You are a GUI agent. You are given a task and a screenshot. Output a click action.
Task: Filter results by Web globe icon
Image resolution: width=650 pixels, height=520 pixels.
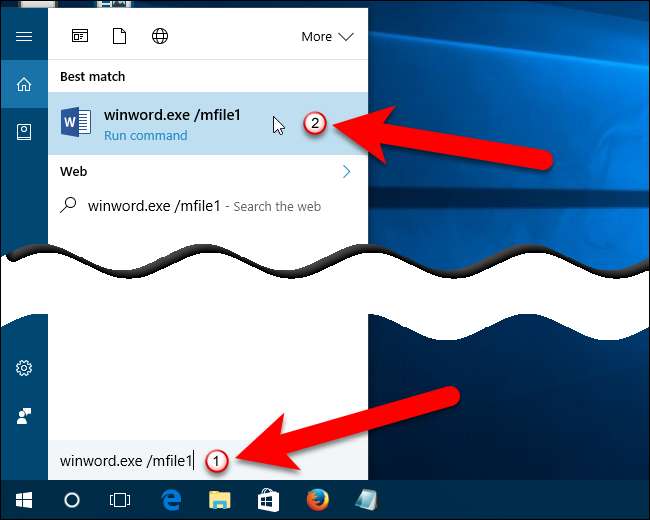click(160, 36)
